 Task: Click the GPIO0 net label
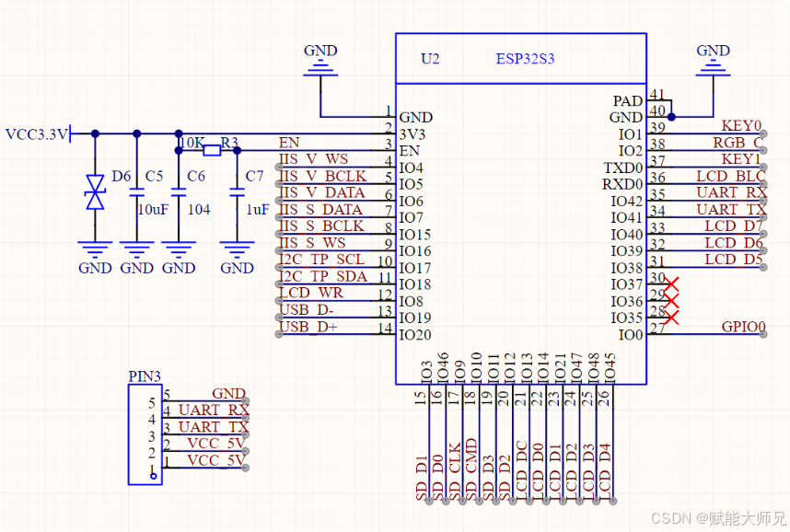(744, 327)
